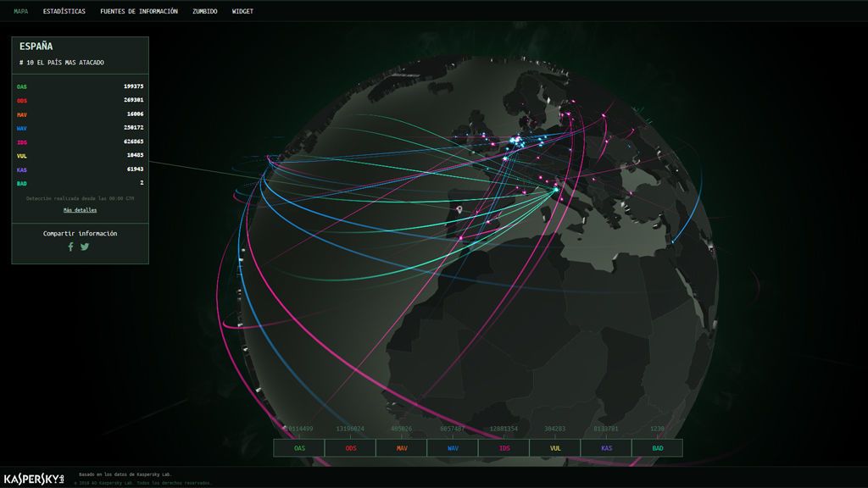
Task: Click the WAV label in the España panel
Action: coord(21,129)
